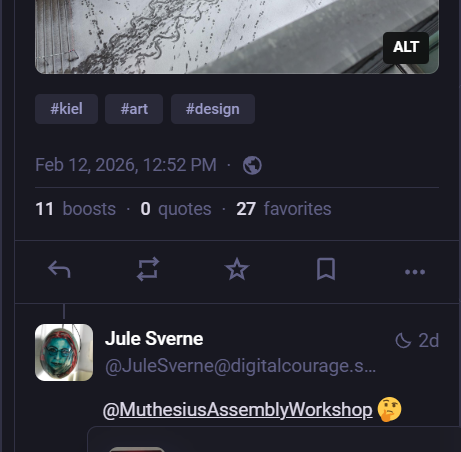Open the #design hashtag
461x452 pixels.
click(x=213, y=109)
